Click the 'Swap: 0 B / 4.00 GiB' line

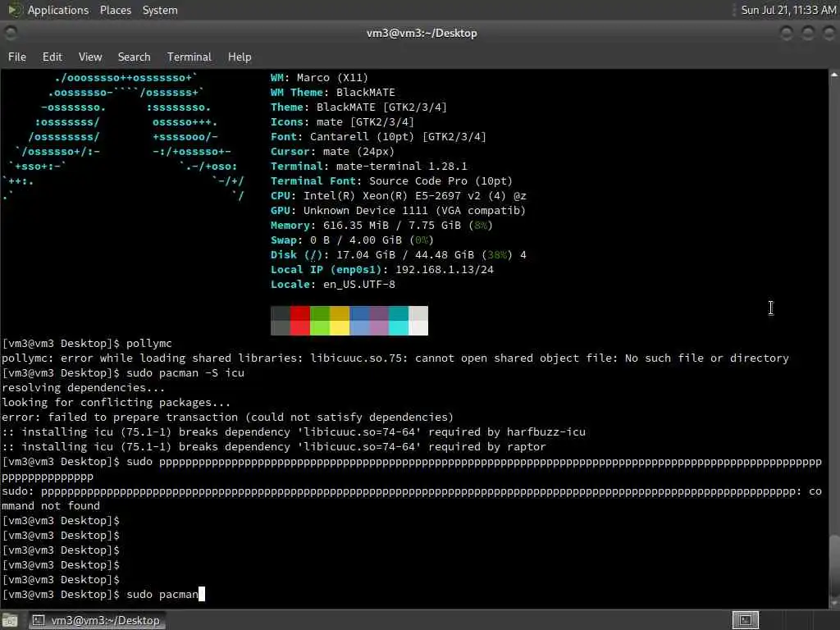(352, 240)
